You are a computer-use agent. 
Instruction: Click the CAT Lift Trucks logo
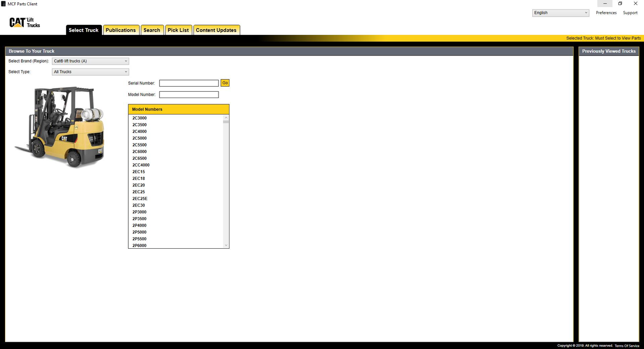point(24,22)
